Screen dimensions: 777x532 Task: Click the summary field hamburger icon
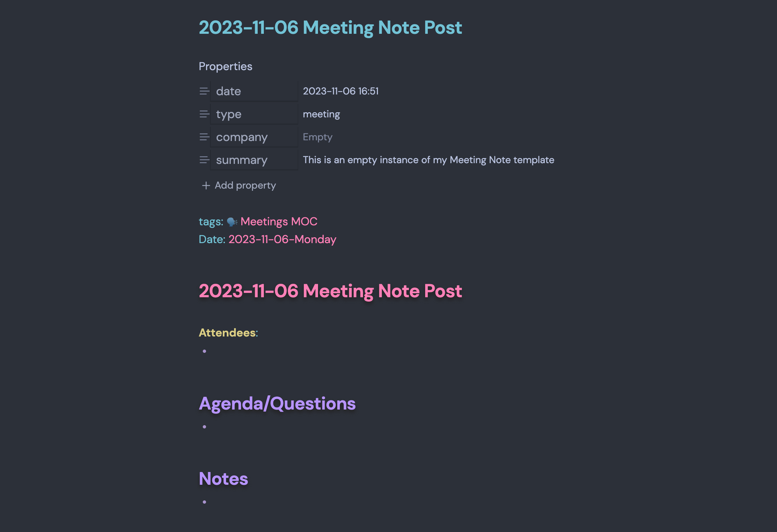coord(204,160)
